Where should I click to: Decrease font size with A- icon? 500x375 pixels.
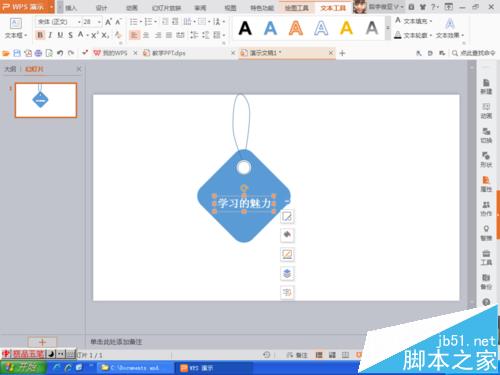[x=118, y=22]
